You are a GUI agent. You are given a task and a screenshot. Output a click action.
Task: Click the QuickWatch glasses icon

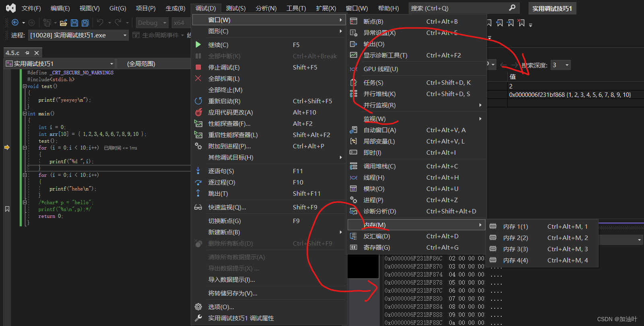click(x=198, y=207)
